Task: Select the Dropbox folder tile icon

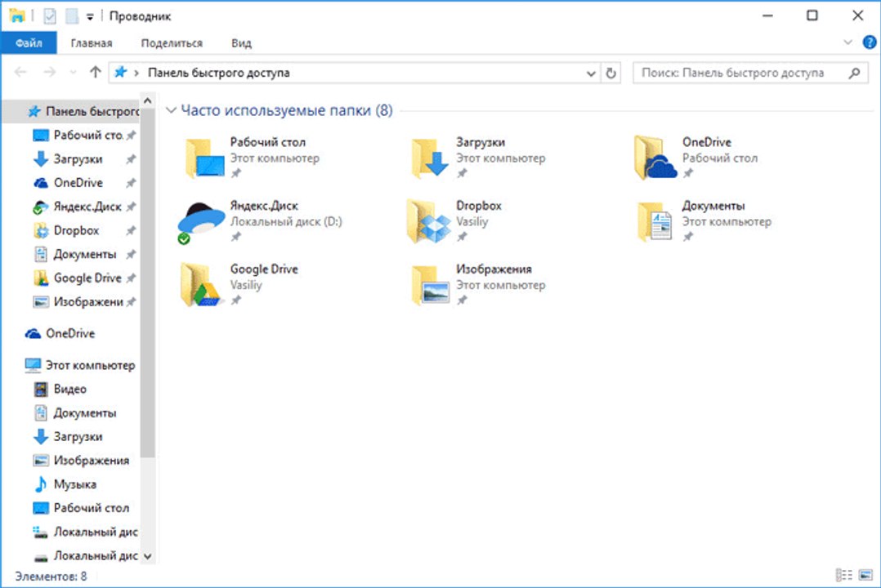Action: 430,221
